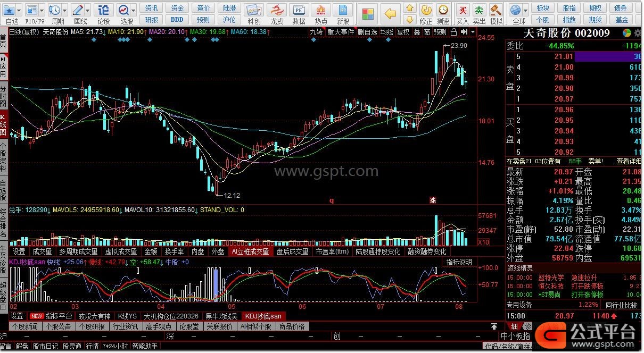Open the 科创 board icon
Image resolution: width=644 pixels, height=353 pixels.
click(x=254, y=11)
